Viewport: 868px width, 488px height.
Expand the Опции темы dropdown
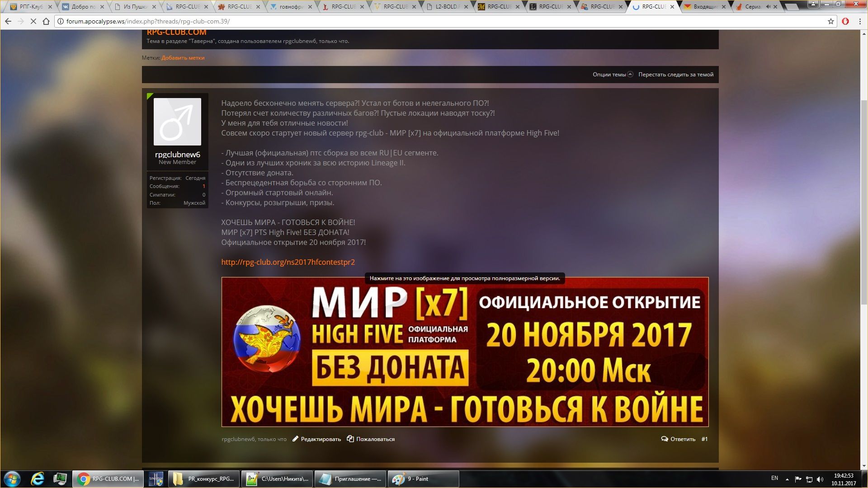pyautogui.click(x=613, y=75)
